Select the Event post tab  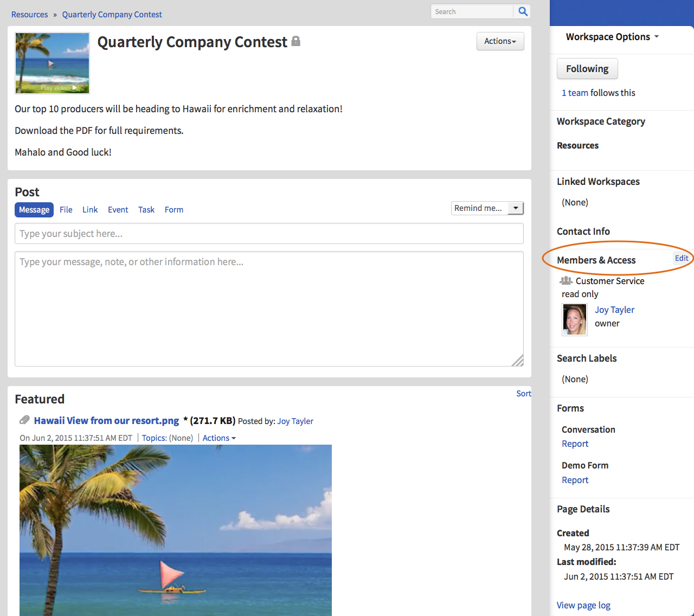click(x=118, y=210)
